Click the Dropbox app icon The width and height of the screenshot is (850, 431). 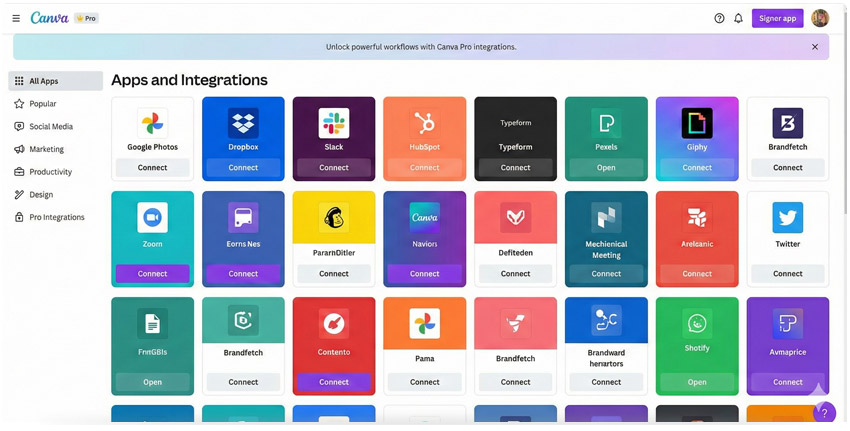pyautogui.click(x=243, y=123)
